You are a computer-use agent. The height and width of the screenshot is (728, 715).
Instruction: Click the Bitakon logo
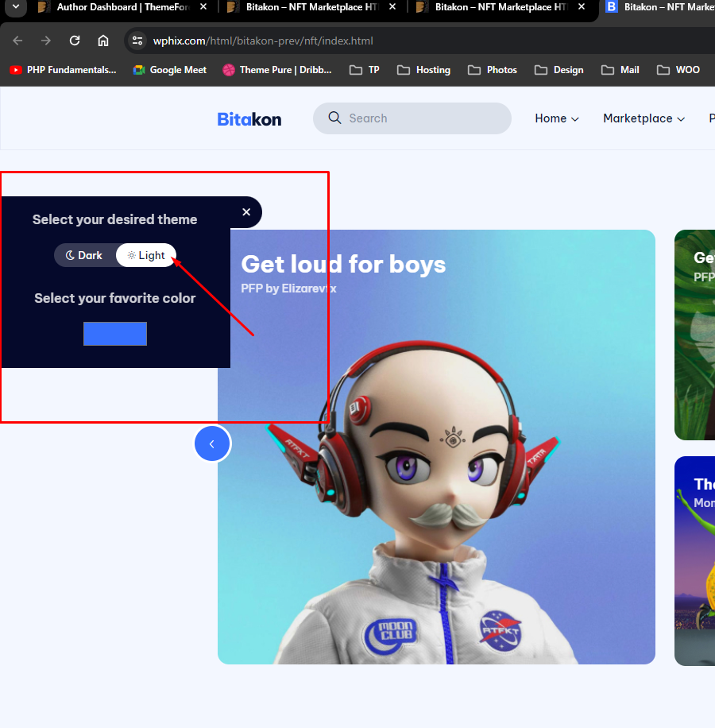tap(249, 119)
